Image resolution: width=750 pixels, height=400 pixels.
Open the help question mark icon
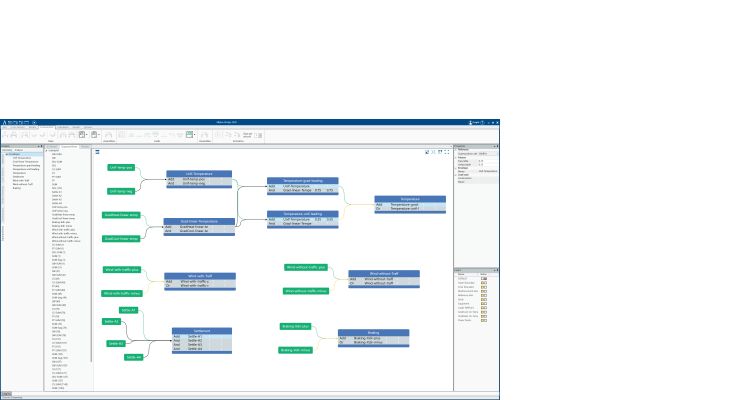[482, 122]
